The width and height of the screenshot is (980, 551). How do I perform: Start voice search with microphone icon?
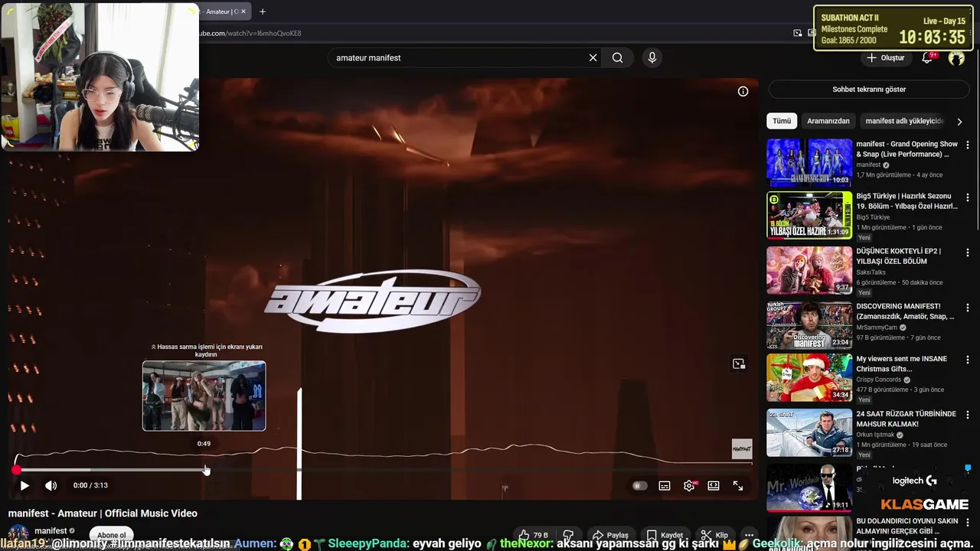coord(652,57)
